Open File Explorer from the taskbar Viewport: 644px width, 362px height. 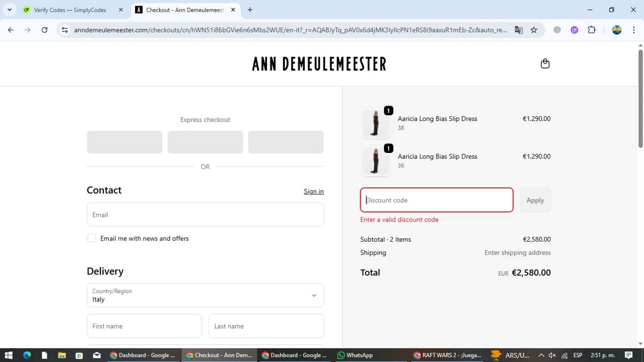[x=62, y=355]
